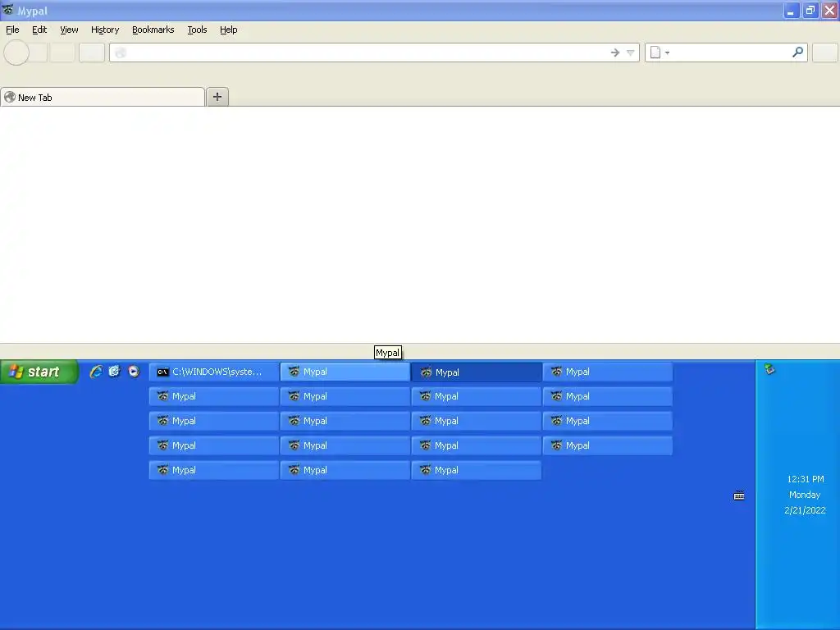This screenshot has height=630, width=840.
Task: Click the Show Desktop quick launch icon
Action: pos(115,372)
